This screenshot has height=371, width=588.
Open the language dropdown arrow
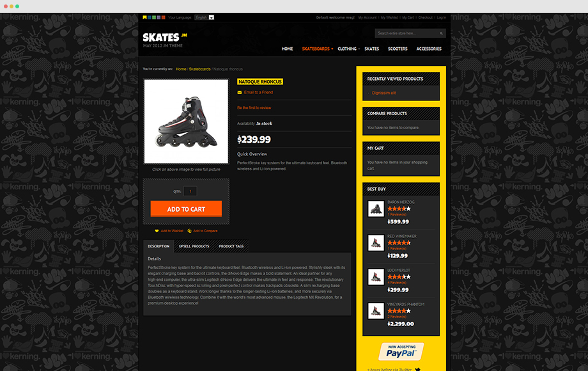pyautogui.click(x=212, y=18)
